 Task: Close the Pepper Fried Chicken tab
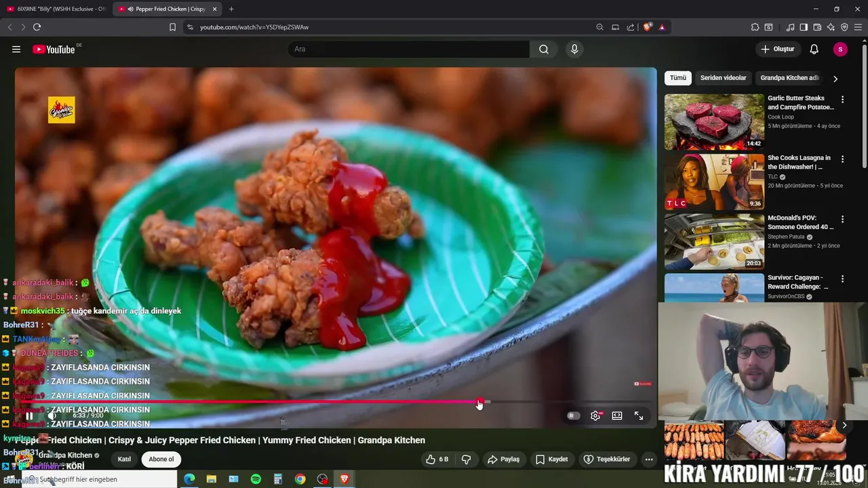(215, 9)
